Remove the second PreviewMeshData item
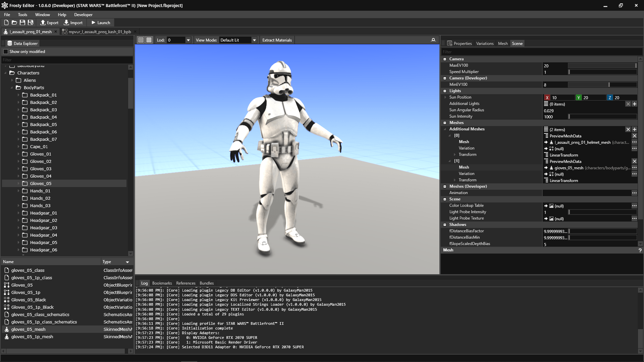 point(635,161)
